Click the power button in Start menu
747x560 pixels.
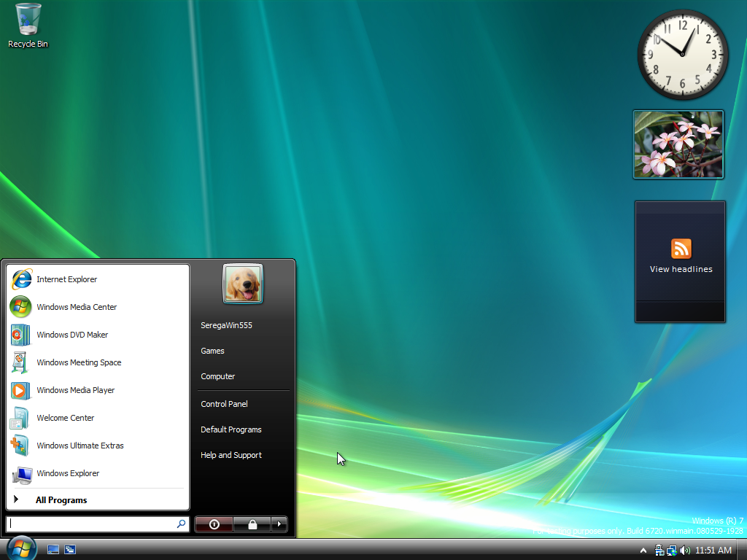pos(214,524)
